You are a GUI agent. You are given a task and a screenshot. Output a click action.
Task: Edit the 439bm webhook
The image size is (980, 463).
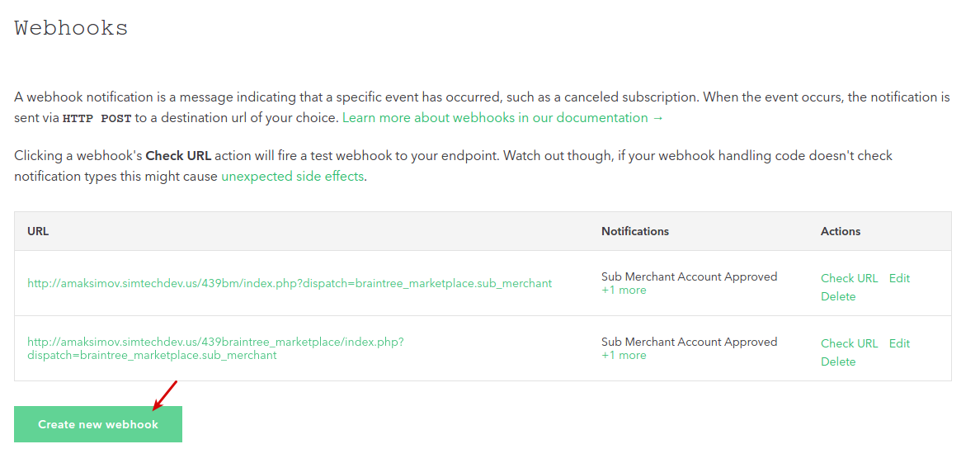(x=899, y=278)
